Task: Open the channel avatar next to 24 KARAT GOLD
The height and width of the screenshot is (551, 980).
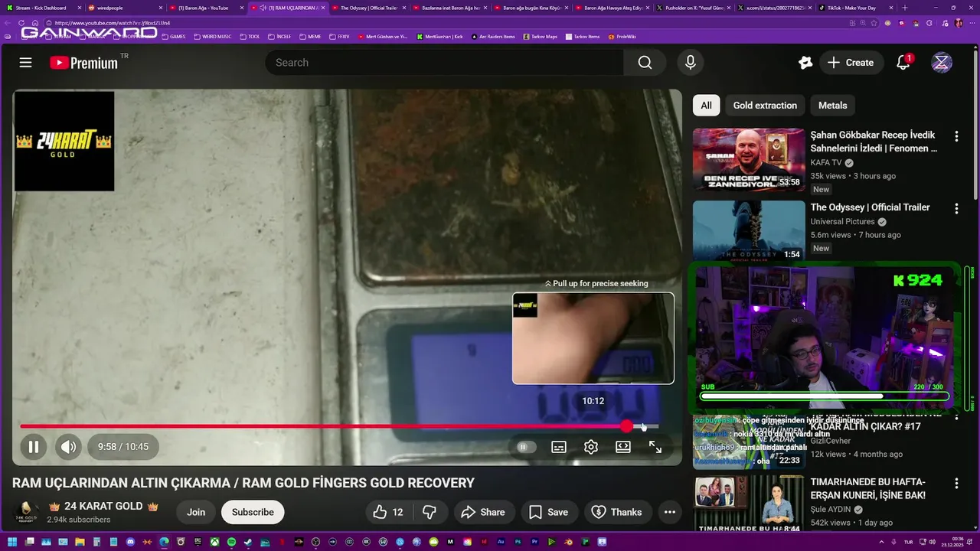Action: (x=27, y=512)
